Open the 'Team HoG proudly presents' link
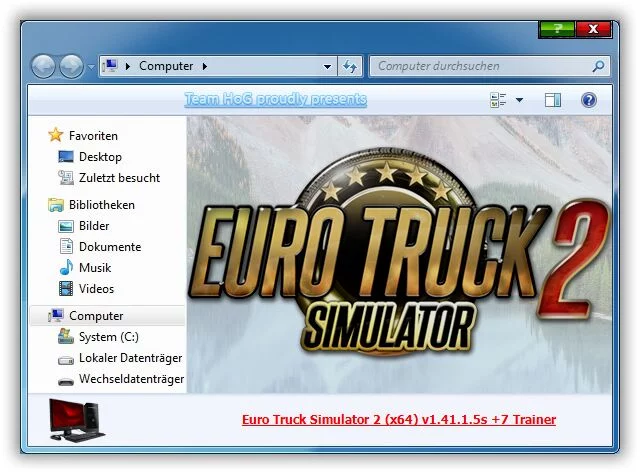The height and width of the screenshot is (474, 640). pyautogui.click(x=276, y=99)
